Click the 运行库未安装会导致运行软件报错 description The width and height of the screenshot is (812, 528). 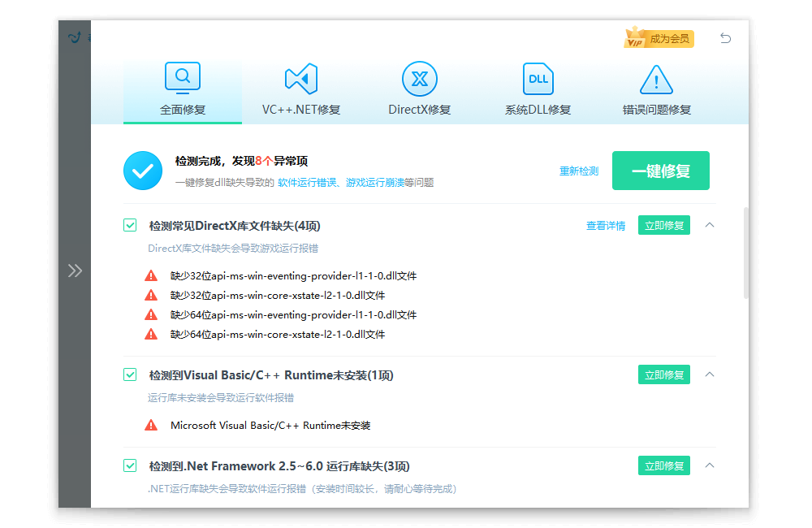pos(221,397)
